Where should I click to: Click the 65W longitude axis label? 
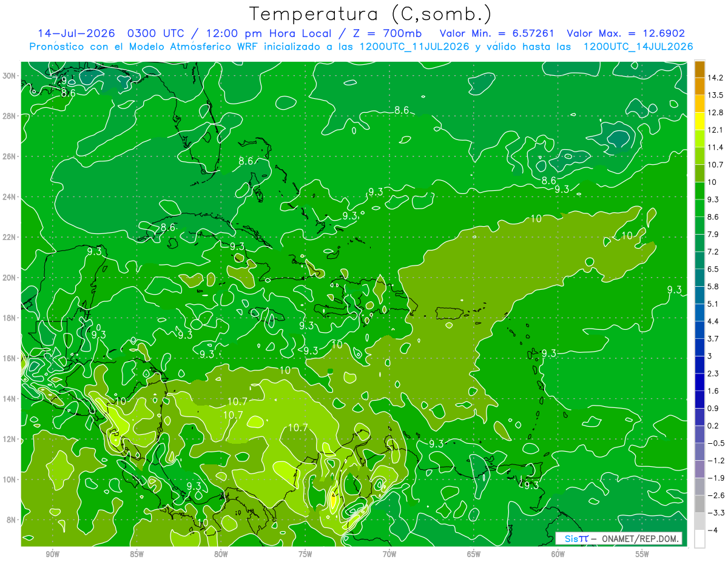click(474, 554)
